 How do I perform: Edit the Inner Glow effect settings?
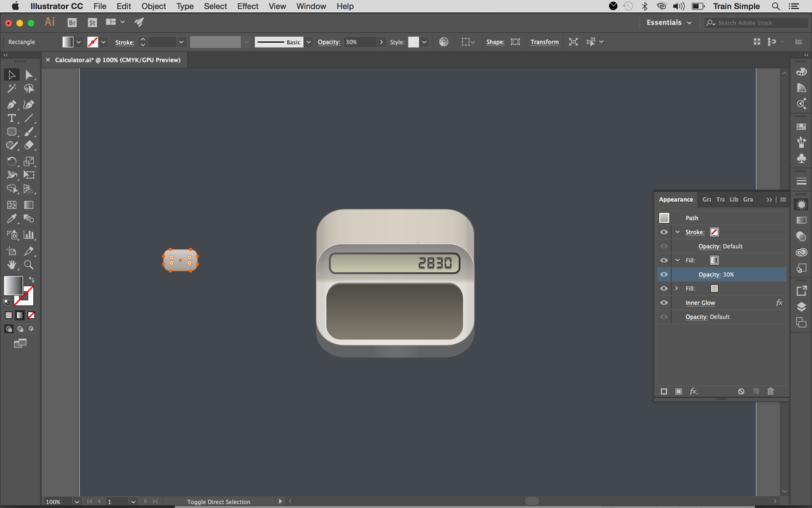700,303
